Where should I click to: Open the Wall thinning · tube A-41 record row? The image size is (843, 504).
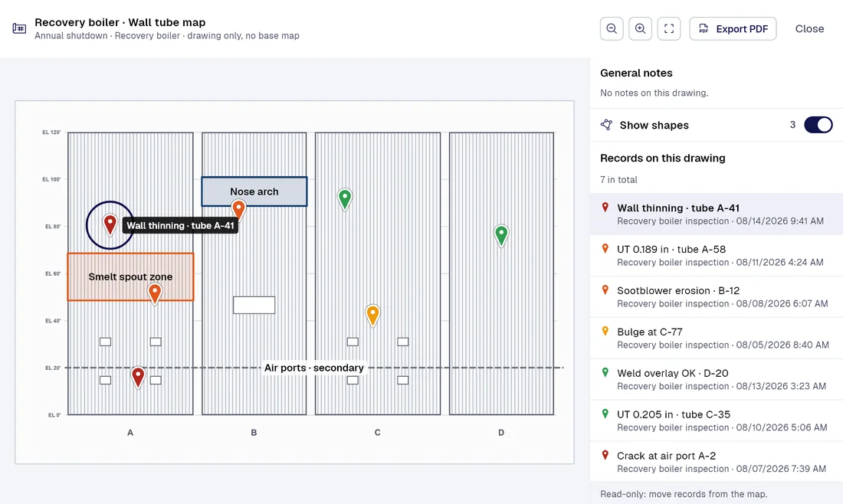[x=716, y=214]
